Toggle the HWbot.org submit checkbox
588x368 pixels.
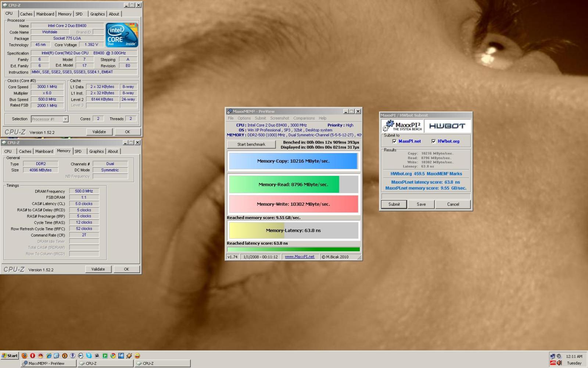[434, 141]
